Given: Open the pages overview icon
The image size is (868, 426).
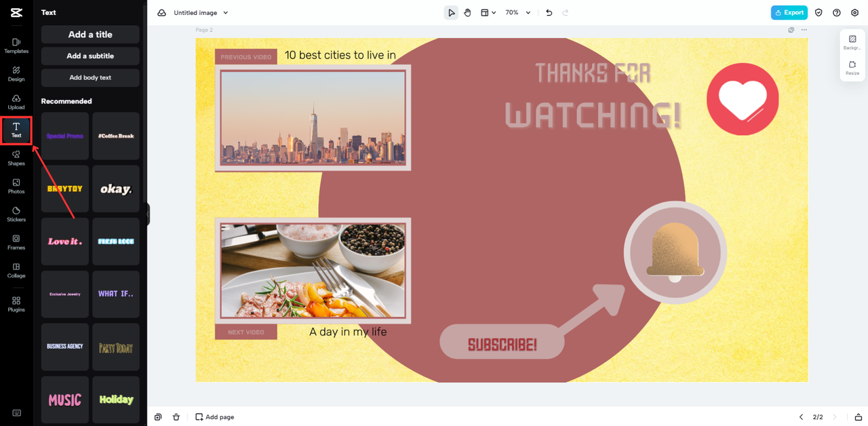Looking at the screenshot, I should [859, 417].
